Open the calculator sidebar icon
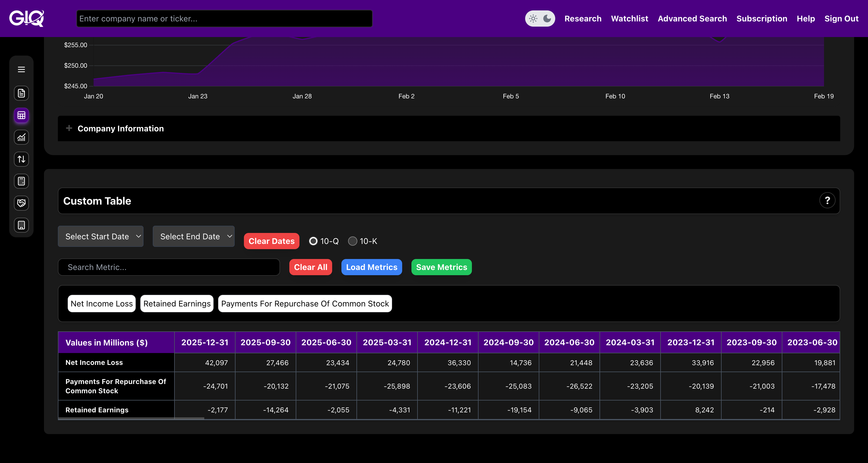This screenshot has height=463, width=868. [x=21, y=181]
